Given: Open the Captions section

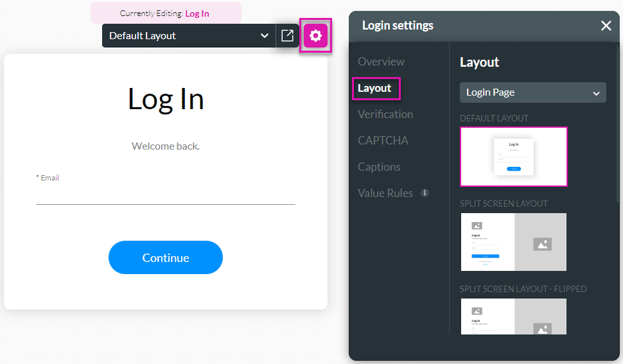Looking at the screenshot, I should [379, 167].
